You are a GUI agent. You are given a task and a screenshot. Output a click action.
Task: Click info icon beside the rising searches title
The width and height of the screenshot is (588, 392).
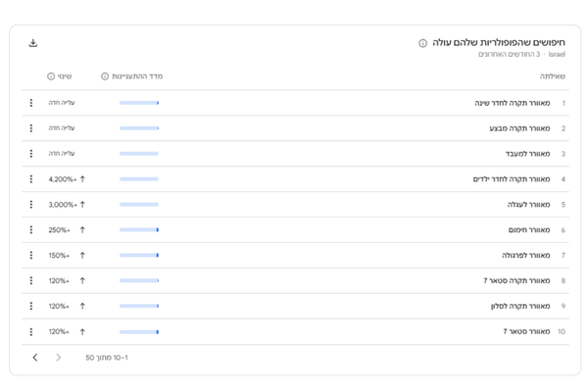tap(422, 43)
